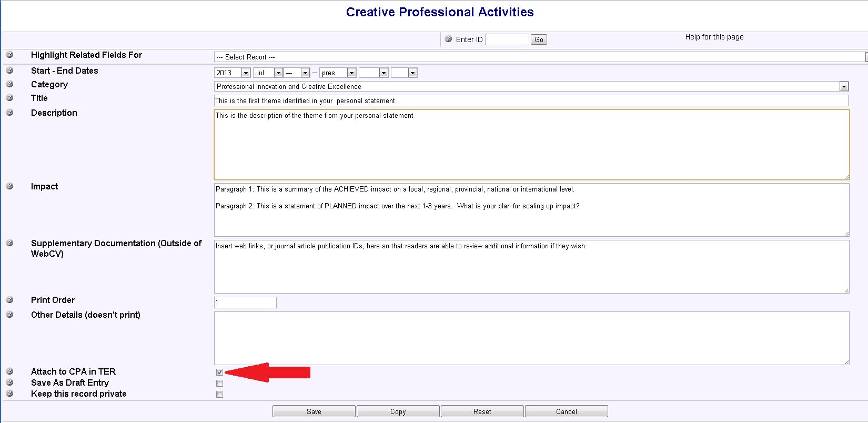Click help icon for Keep this record private
The image size is (868, 423).
[x=9, y=394]
